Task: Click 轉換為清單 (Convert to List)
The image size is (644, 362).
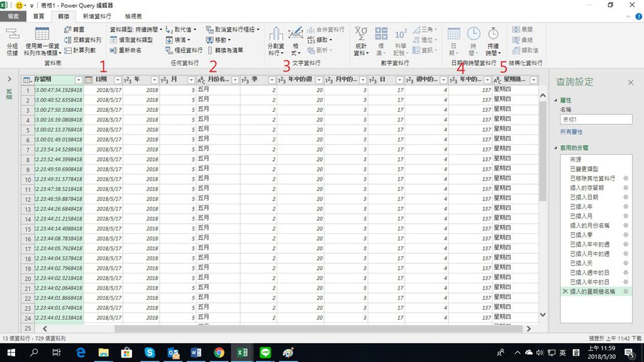Action: pos(225,50)
